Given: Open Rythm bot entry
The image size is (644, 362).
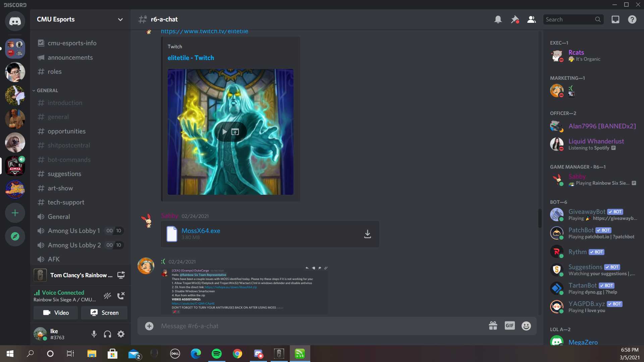Looking at the screenshot, I should click(x=593, y=252).
